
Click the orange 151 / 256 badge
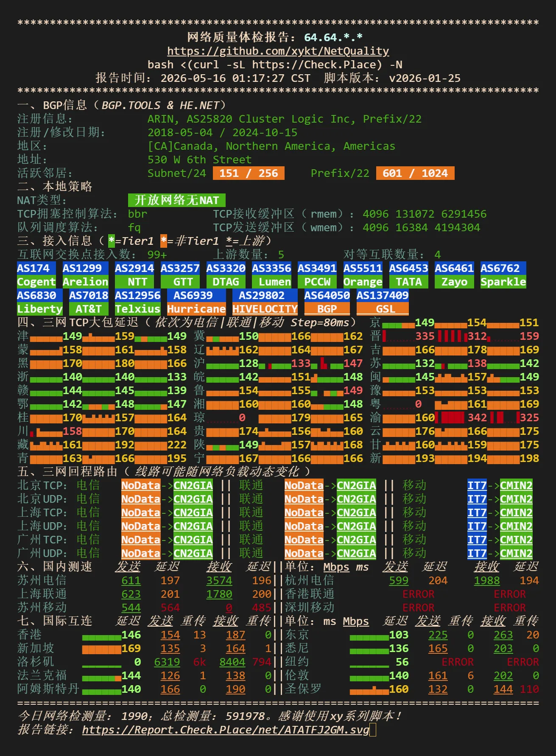pos(249,173)
